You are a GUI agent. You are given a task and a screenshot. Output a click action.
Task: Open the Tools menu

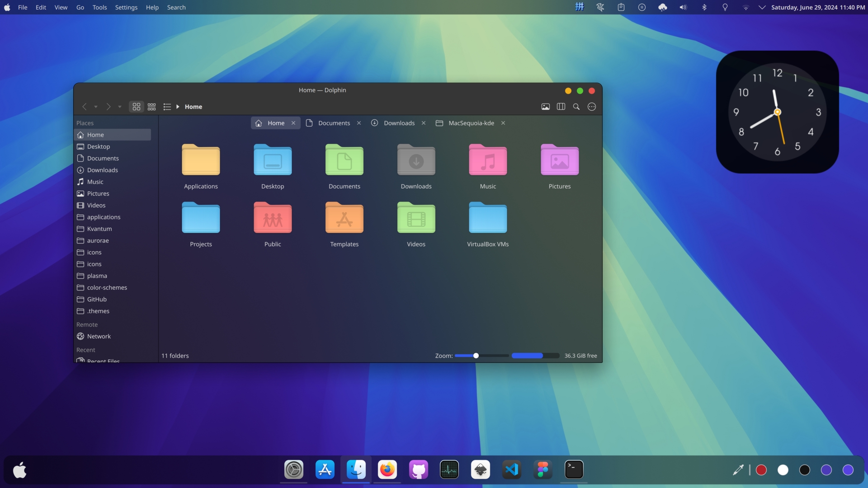tap(99, 7)
